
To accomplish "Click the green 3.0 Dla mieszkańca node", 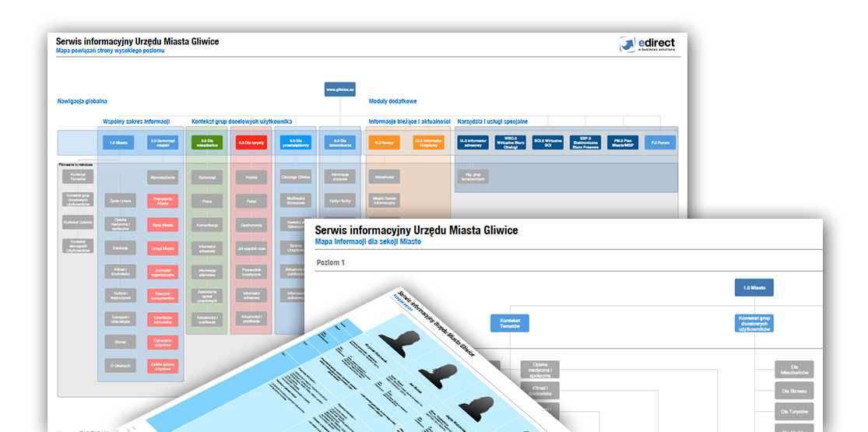I will tap(207, 143).
